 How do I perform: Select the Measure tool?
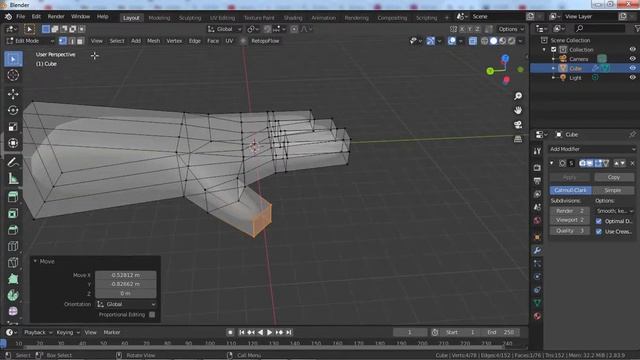point(13,178)
